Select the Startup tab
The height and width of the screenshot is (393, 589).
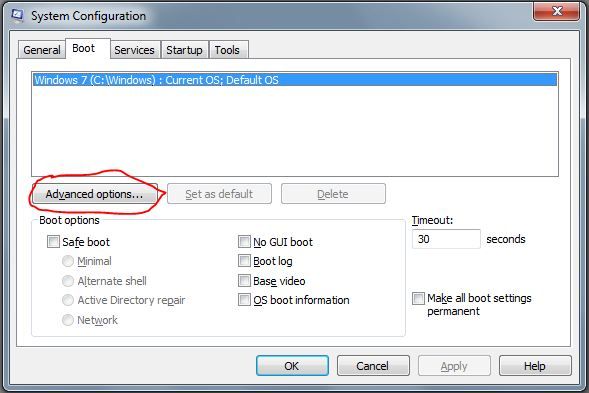pos(184,50)
